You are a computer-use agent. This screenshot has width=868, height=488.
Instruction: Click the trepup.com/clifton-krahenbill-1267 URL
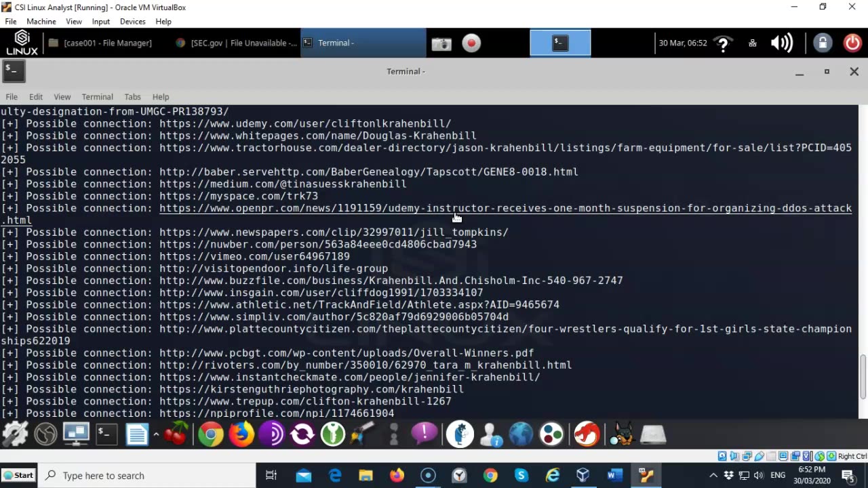click(x=305, y=401)
